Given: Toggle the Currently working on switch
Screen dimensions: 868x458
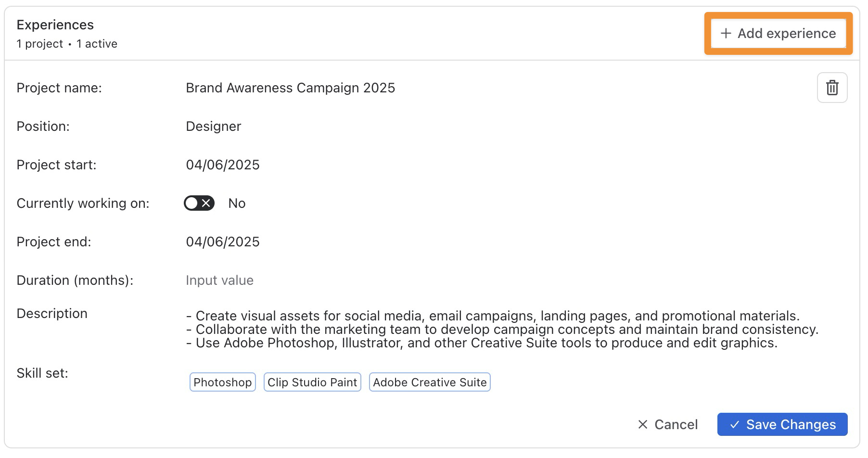Looking at the screenshot, I should pos(199,203).
